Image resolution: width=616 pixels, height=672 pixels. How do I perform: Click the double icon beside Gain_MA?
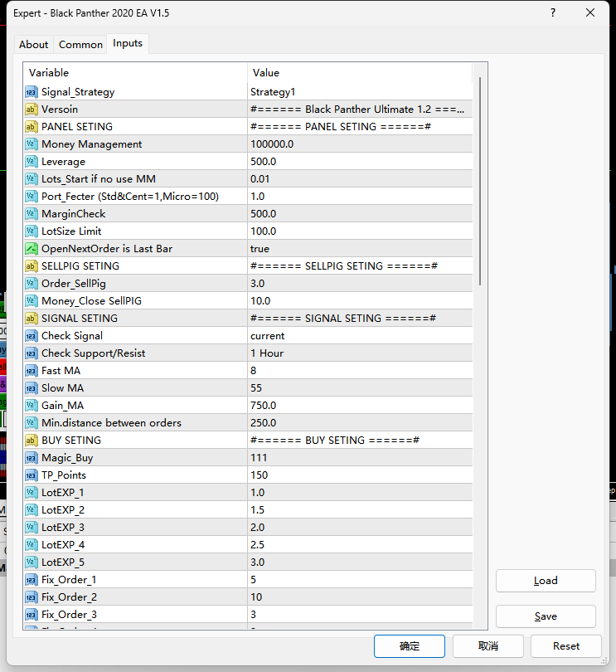31,406
